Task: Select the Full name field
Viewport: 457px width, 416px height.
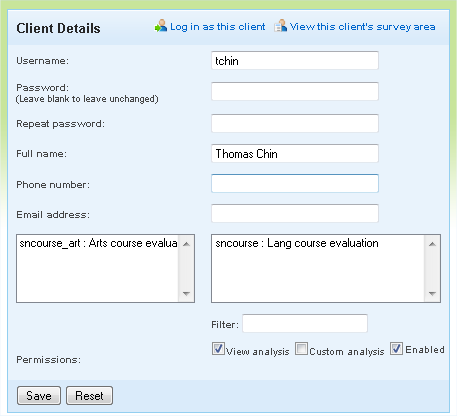Action: pyautogui.click(x=295, y=153)
